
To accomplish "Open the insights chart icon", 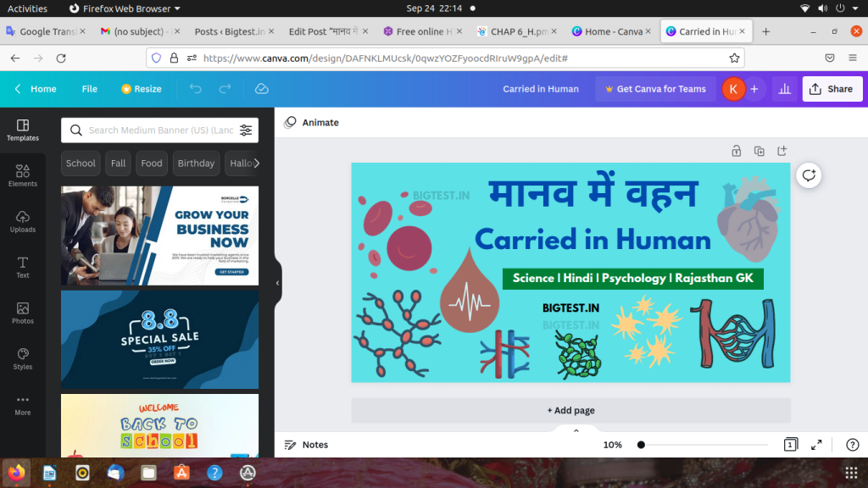I will tap(784, 89).
